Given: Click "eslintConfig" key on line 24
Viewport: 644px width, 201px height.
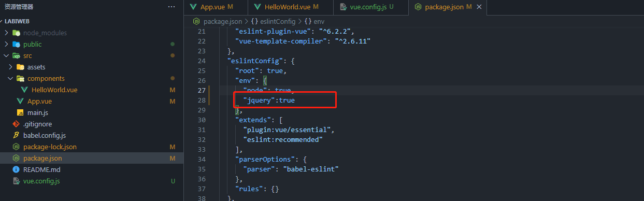Looking at the screenshot, I should [254, 61].
